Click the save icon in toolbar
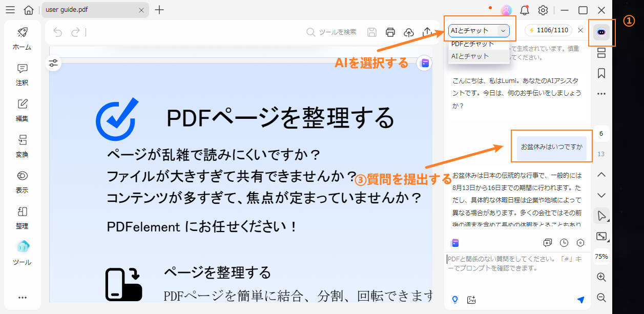The width and height of the screenshot is (644, 314). coord(372,32)
